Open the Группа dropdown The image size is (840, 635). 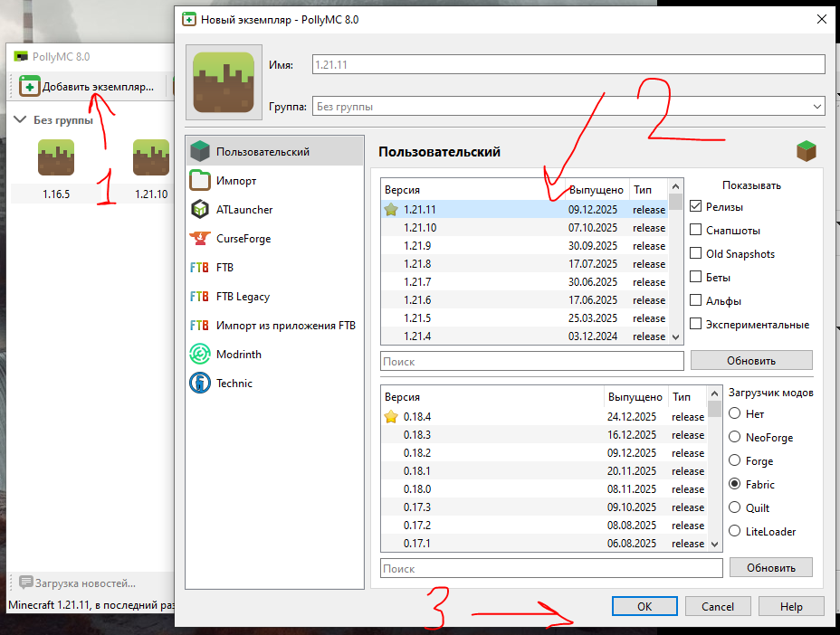pos(568,106)
